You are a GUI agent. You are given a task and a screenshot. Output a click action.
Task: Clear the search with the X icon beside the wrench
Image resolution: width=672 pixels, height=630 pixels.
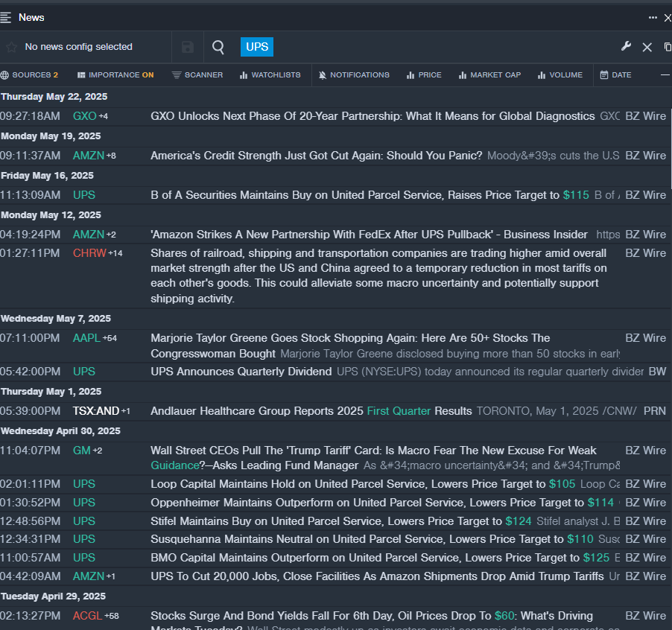(647, 47)
